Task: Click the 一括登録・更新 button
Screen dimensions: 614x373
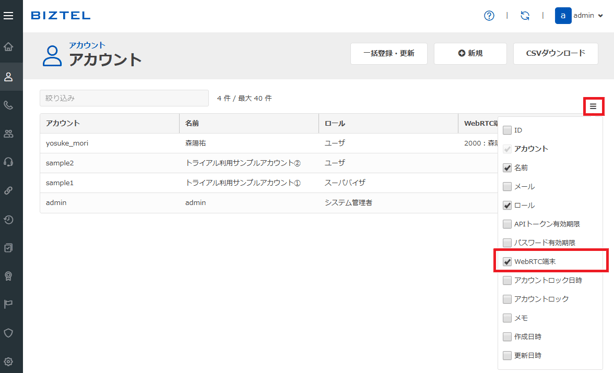Action: 389,53
